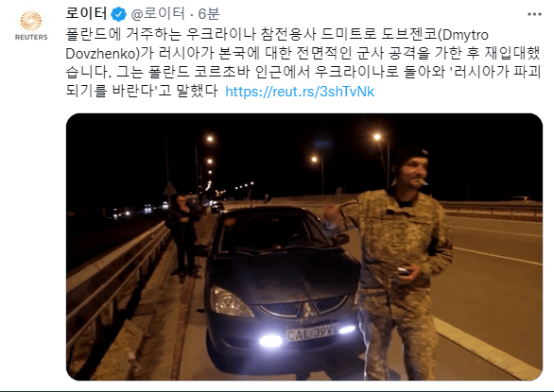Click the first line of the tweet text
The width and height of the screenshot is (554, 392).
click(277, 35)
